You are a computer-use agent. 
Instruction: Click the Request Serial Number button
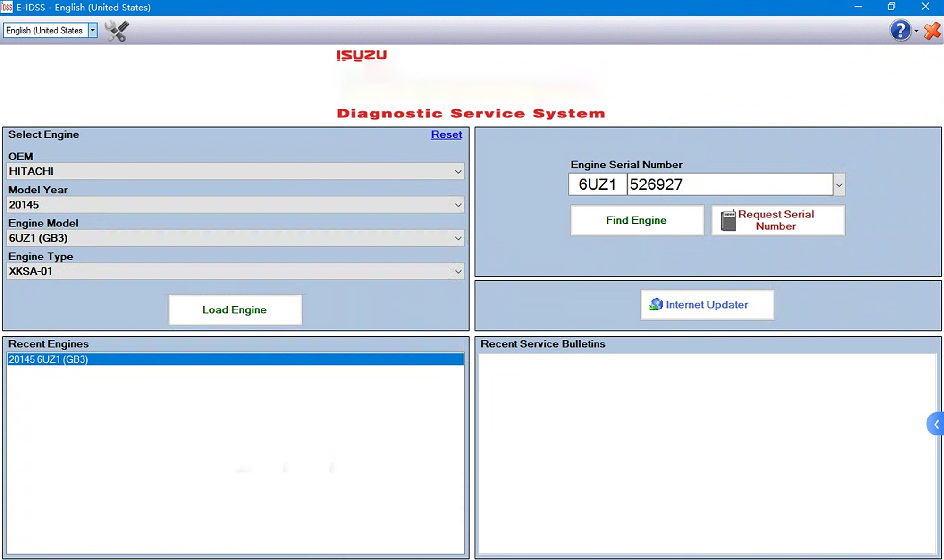[777, 220]
